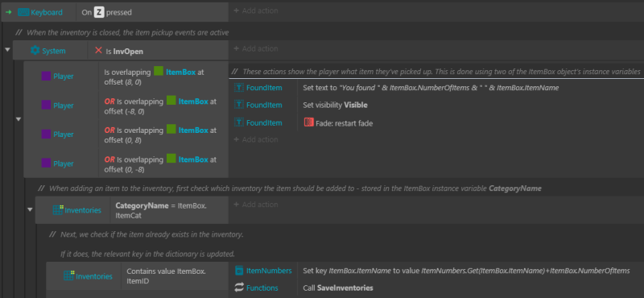Collapse the Player overlapping ItemBox OR block
Viewport: 644px width, 298px height.
[x=18, y=119]
